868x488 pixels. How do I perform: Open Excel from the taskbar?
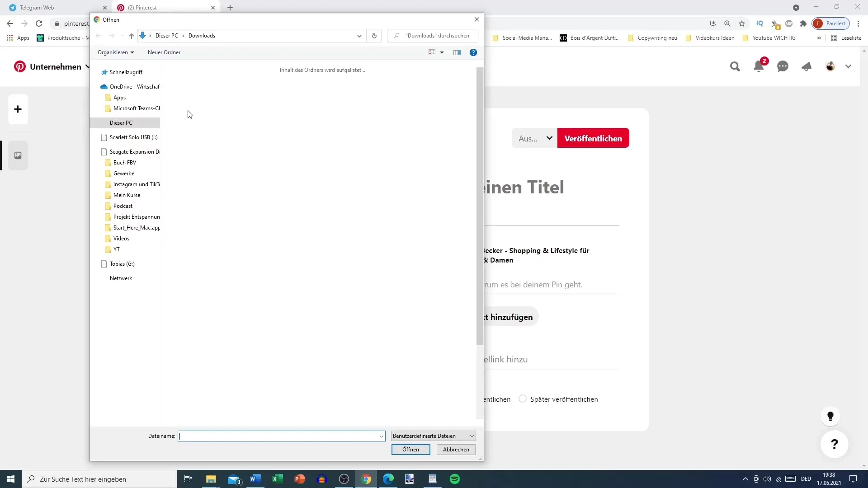click(278, 479)
